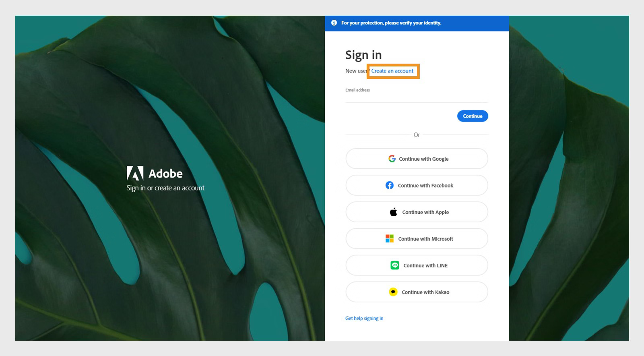Choose Continue with Apple
Screen dimensions: 644x356
coord(417,212)
